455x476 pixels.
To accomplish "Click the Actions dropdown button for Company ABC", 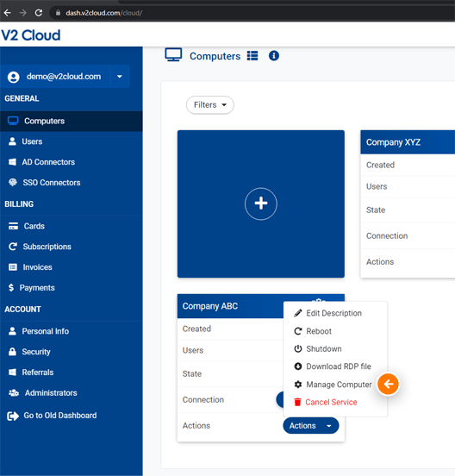I will pos(311,426).
